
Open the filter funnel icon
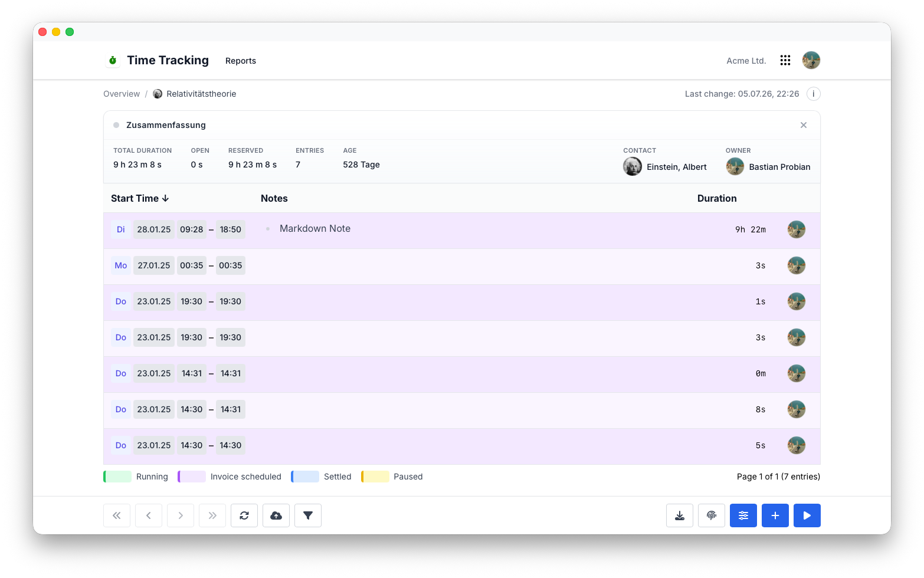pos(308,515)
